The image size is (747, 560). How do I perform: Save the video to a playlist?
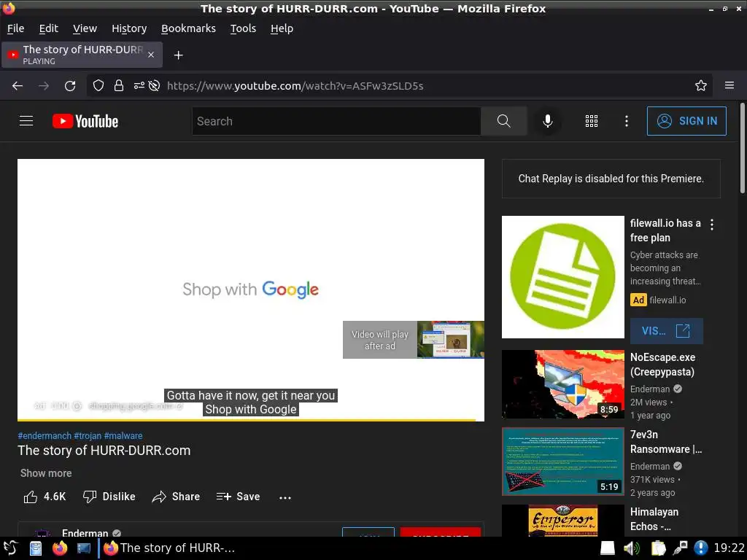(238, 497)
